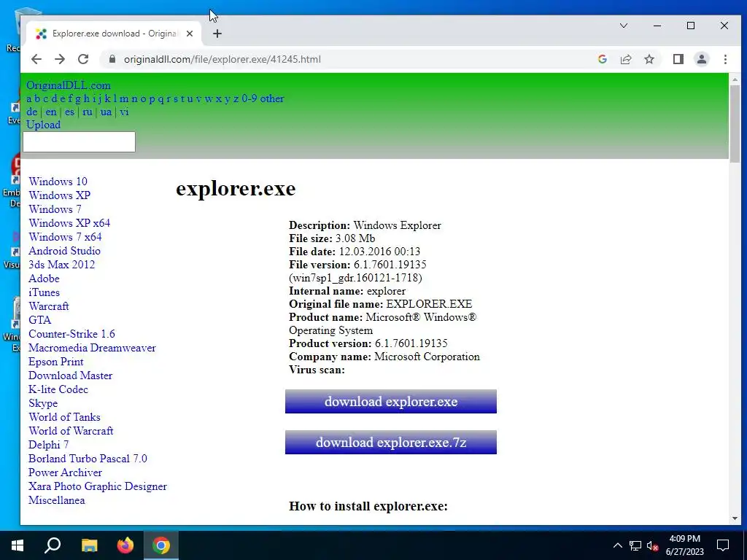Open the Borland Turbo Pascal 7.0 link
Image resolution: width=747 pixels, height=560 pixels.
coord(88,458)
